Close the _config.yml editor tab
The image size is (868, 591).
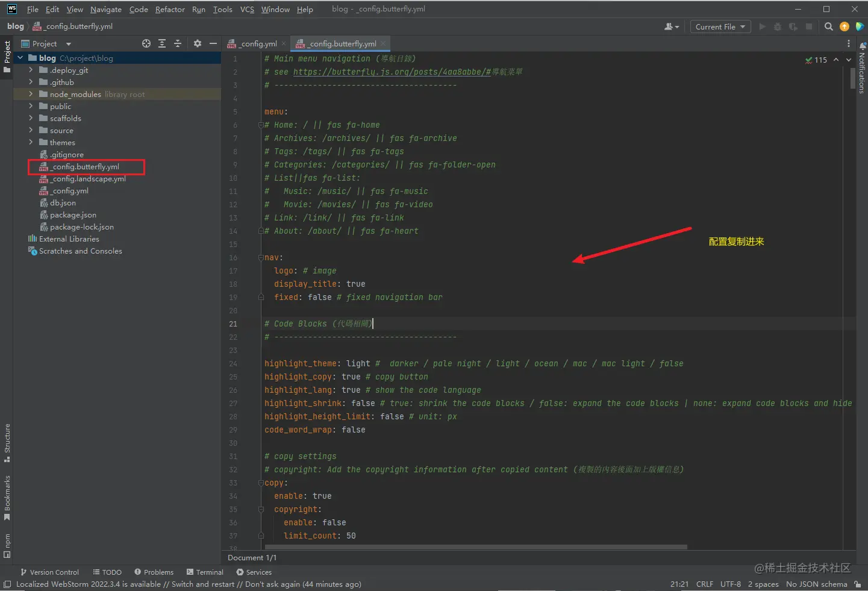(284, 43)
